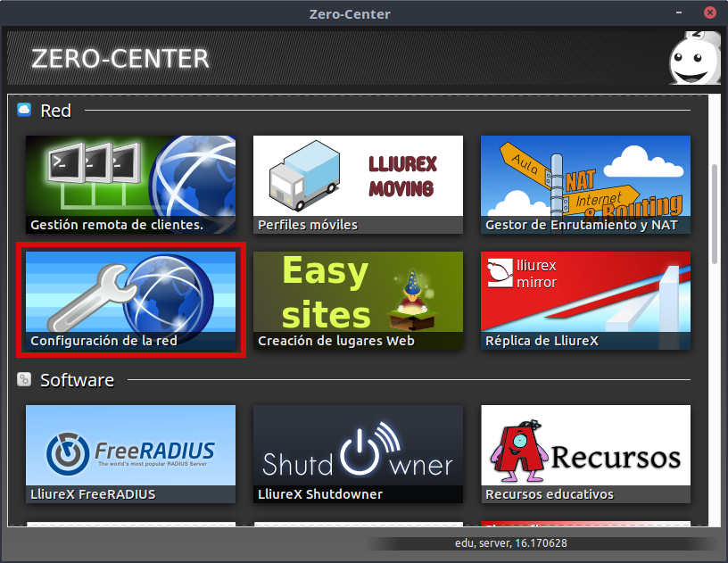Viewport: 728px width, 563px height.
Task: Open Recursos educativos tile
Action: pos(585,454)
